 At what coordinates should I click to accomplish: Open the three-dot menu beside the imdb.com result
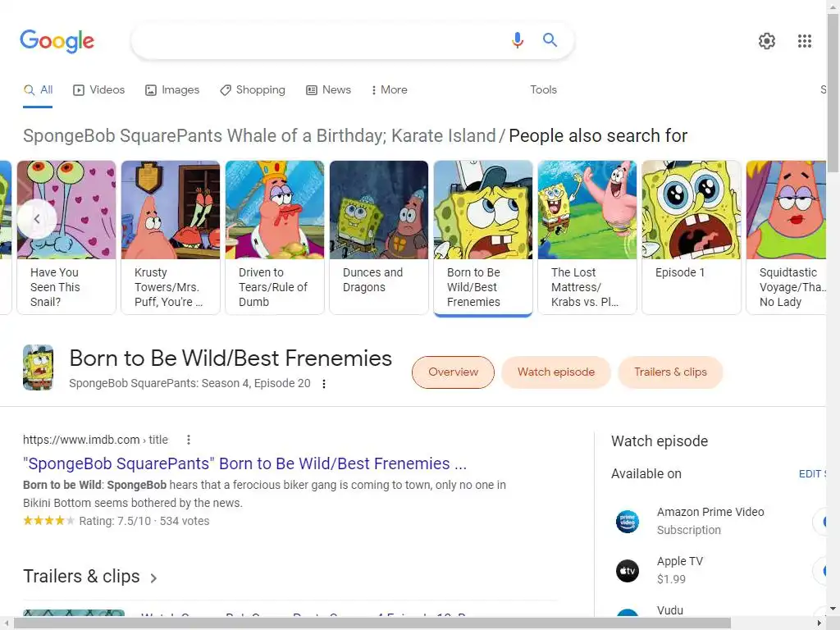coord(189,440)
